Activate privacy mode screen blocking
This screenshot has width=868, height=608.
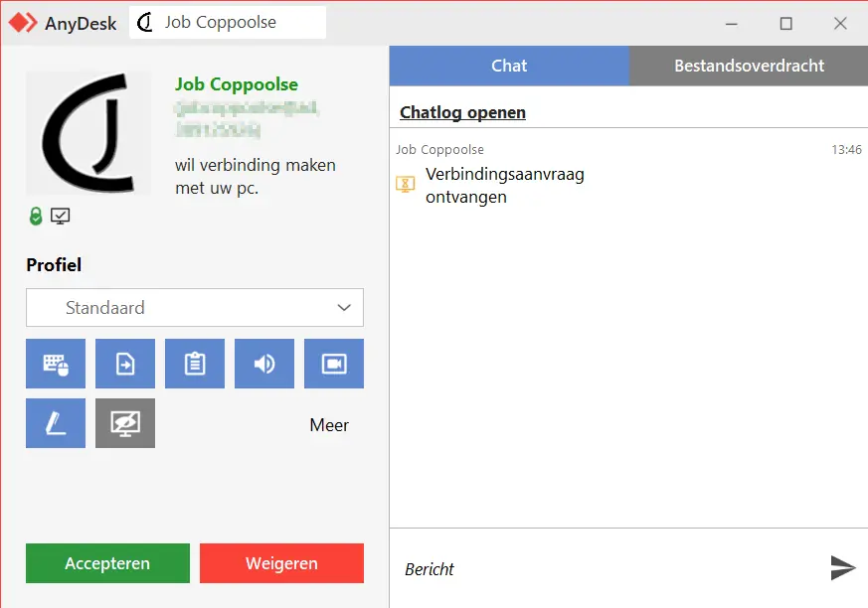pos(124,422)
